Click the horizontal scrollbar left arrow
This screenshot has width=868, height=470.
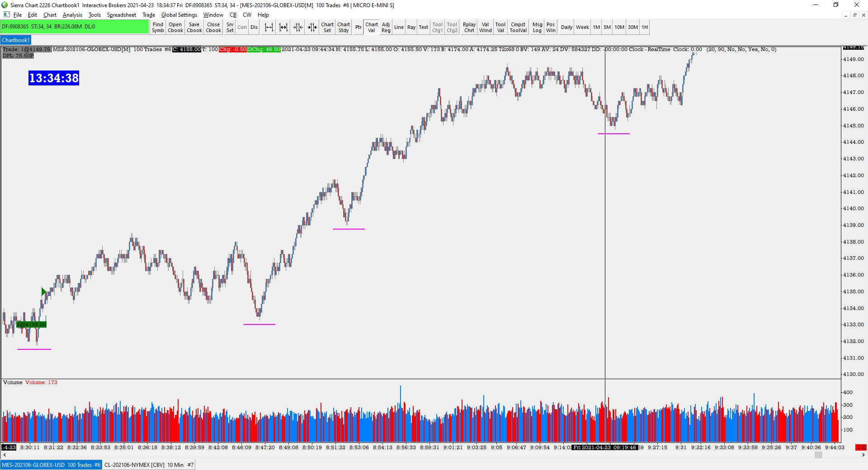click(x=4, y=455)
